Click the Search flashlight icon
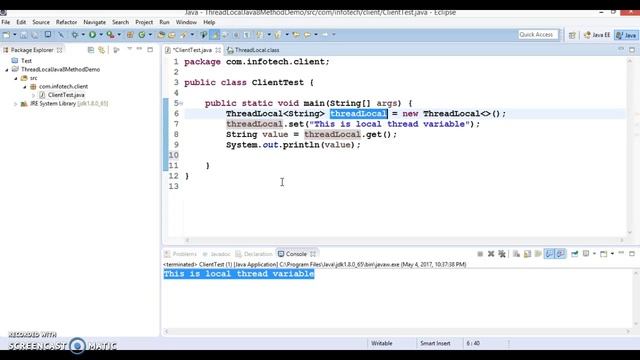The width and height of the screenshot is (640, 360). pyautogui.click(x=183, y=35)
